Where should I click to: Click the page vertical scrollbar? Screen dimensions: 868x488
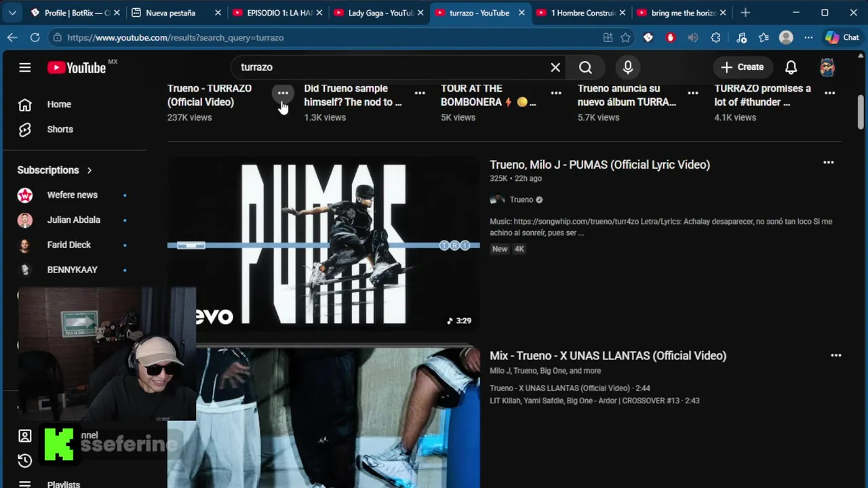coord(860,112)
